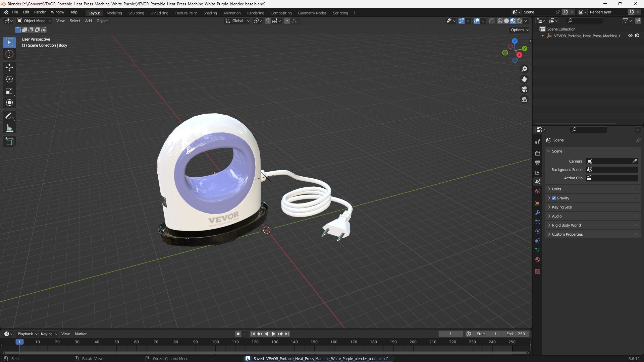Viewport: 644px width, 362px height.
Task: Open the Edit menu
Action: [x=26, y=12]
